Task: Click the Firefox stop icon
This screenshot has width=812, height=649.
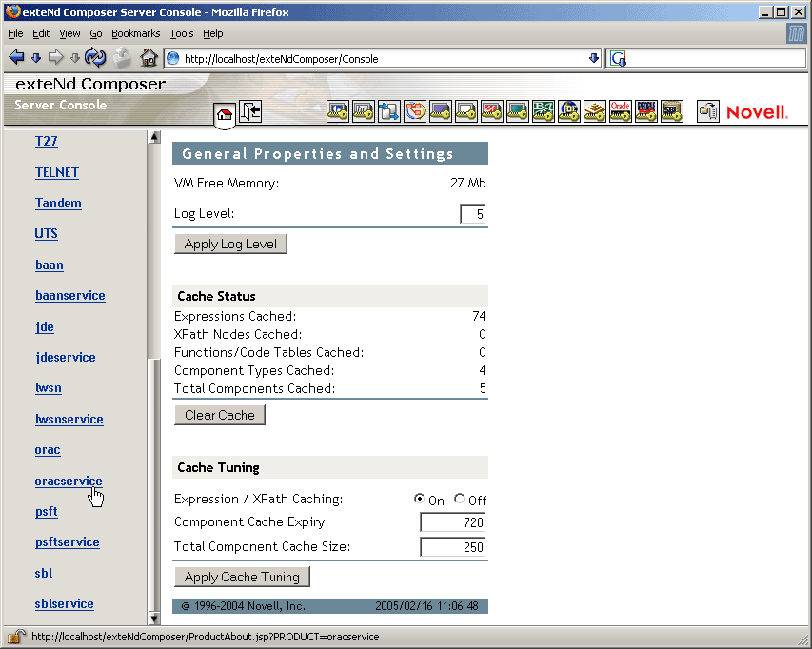Action: [x=122, y=58]
